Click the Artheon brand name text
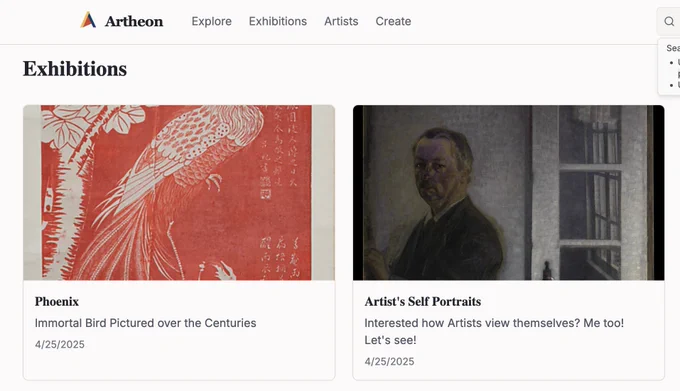Screen dimensions: 680x391 click(134, 21)
